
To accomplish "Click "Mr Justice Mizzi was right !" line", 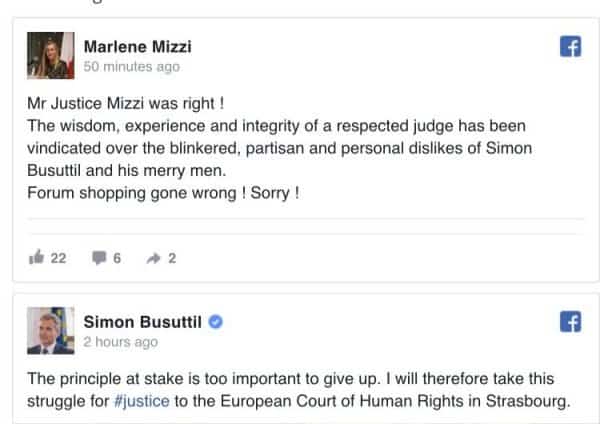I will [124, 103].
